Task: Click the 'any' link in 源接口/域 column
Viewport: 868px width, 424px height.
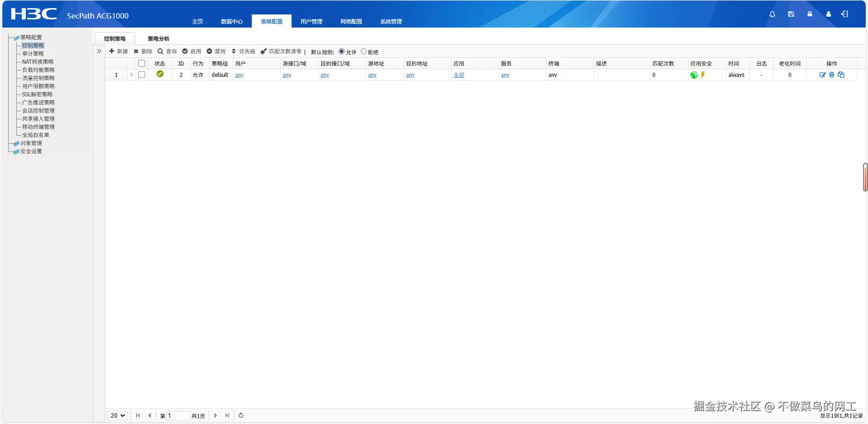Action: pos(287,75)
